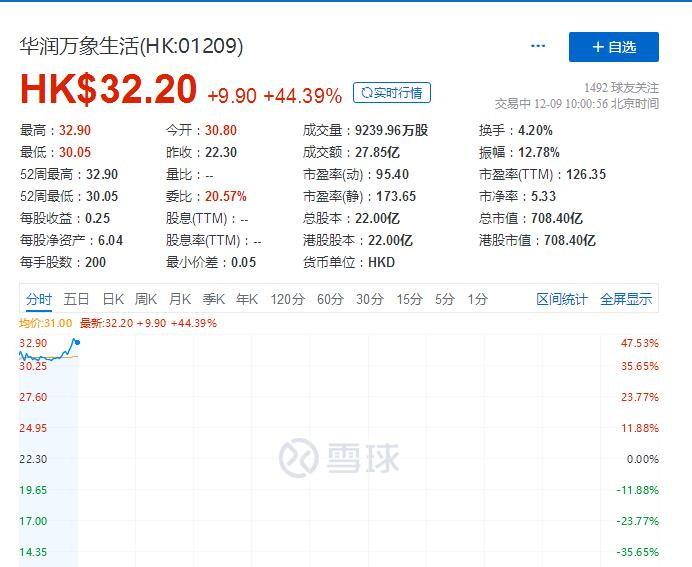This screenshot has width=692, height=567.
Task: Click the 昨收 value 22.30
Action: click(x=221, y=152)
